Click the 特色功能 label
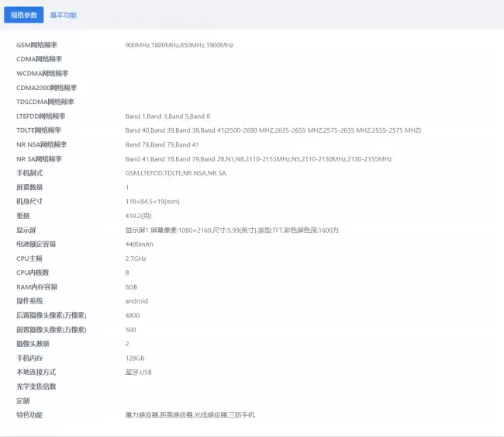 [29, 415]
